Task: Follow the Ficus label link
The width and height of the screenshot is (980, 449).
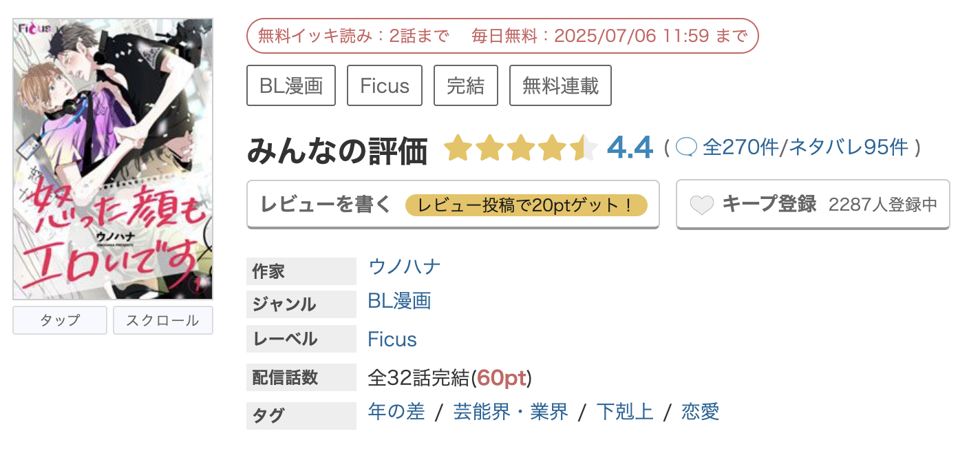Action: [x=392, y=340]
